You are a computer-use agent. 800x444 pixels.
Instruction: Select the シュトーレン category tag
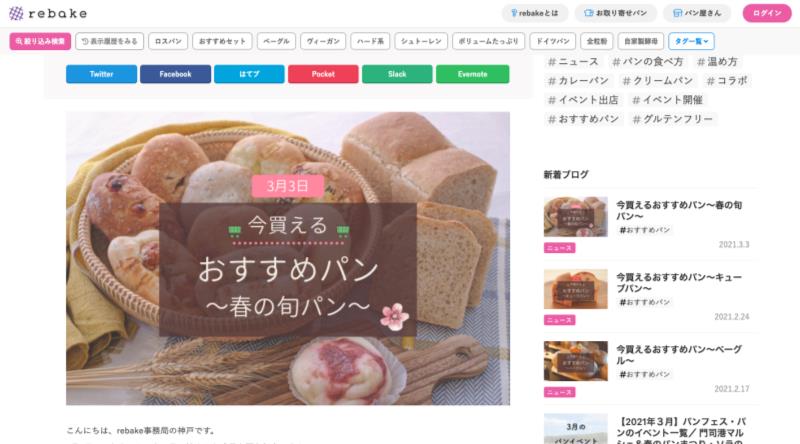tap(421, 41)
